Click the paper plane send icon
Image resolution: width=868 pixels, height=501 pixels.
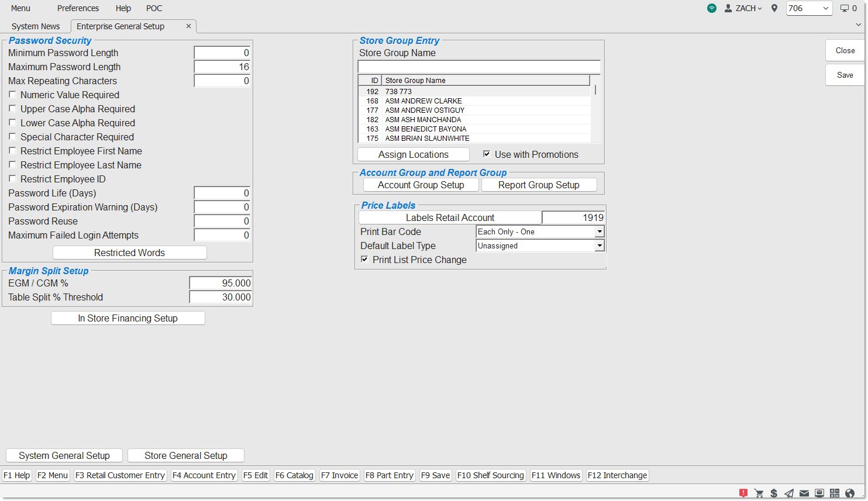pos(789,493)
